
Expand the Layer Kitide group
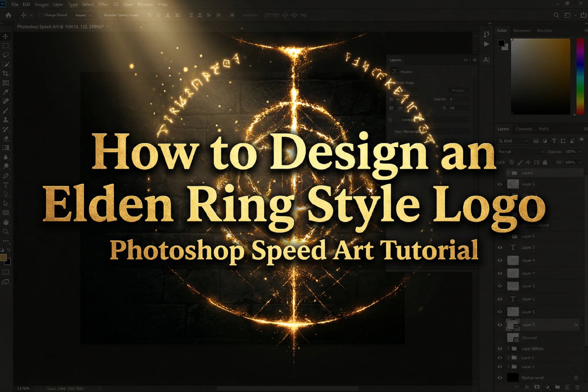tap(509, 349)
